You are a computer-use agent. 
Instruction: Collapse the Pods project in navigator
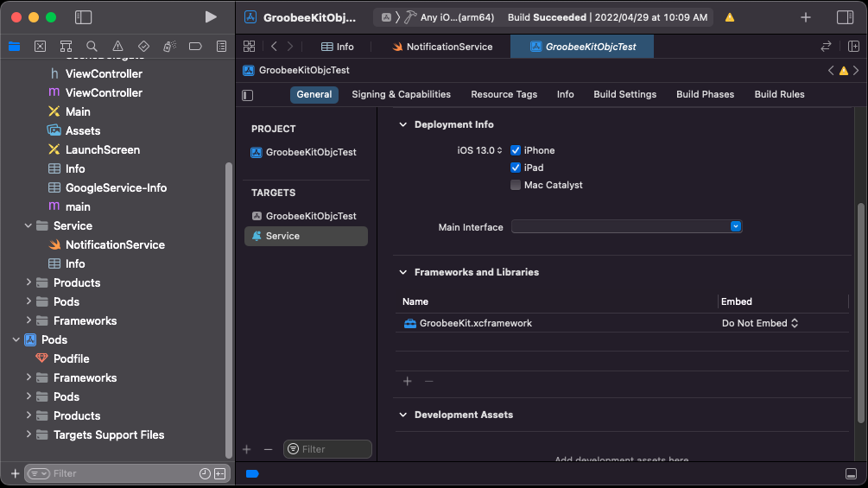[16, 339]
